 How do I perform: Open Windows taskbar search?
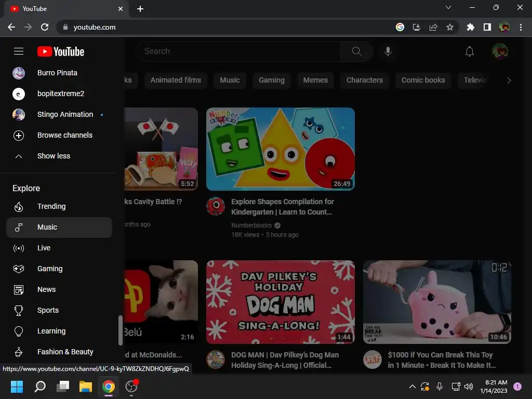click(x=40, y=387)
